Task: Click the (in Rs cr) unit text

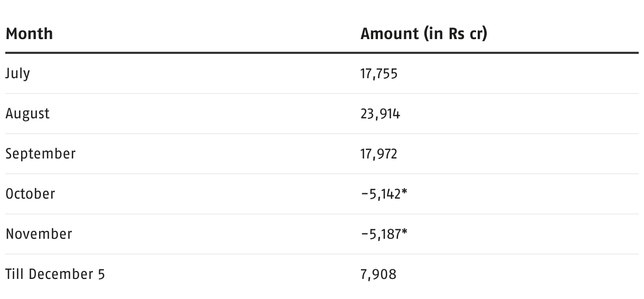Action: (x=455, y=34)
